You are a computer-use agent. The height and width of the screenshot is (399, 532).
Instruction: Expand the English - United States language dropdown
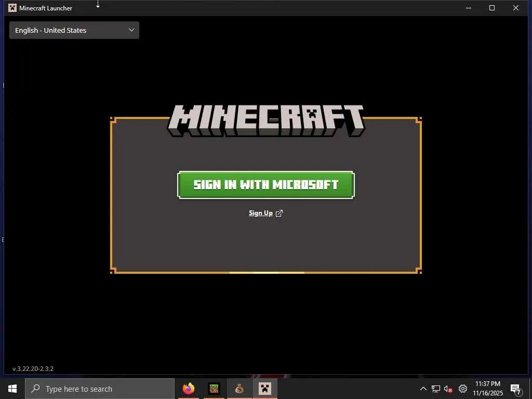tap(74, 30)
